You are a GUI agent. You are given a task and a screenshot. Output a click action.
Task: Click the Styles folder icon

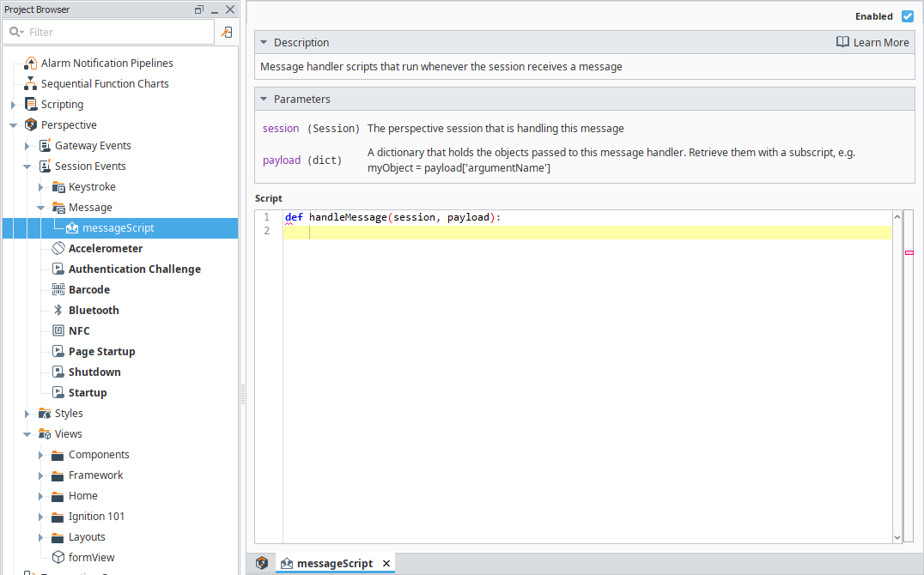(x=45, y=414)
